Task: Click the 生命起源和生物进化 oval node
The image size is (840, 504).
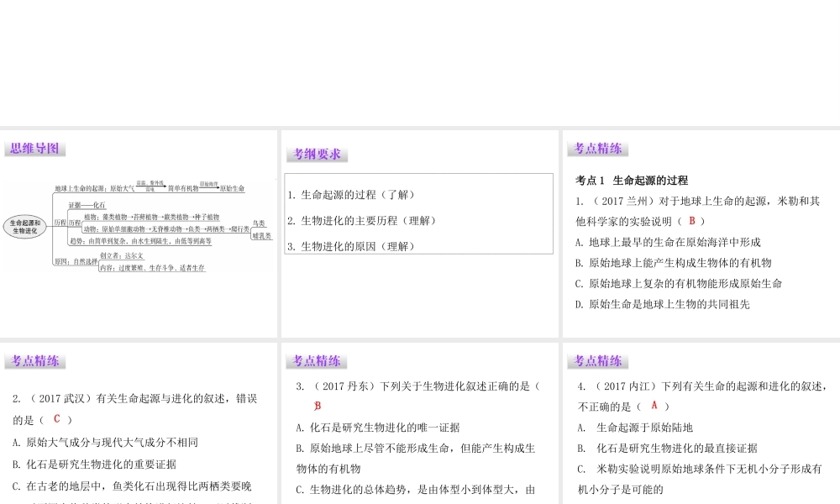Action: point(24,227)
